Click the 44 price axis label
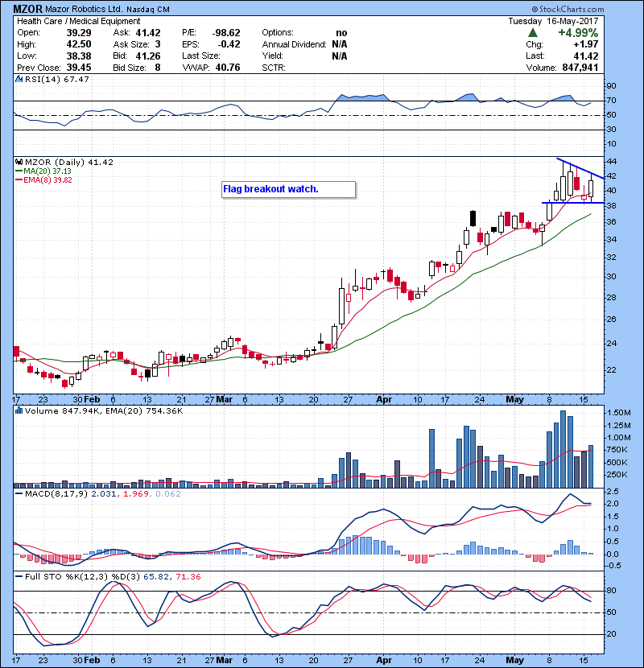 612,161
